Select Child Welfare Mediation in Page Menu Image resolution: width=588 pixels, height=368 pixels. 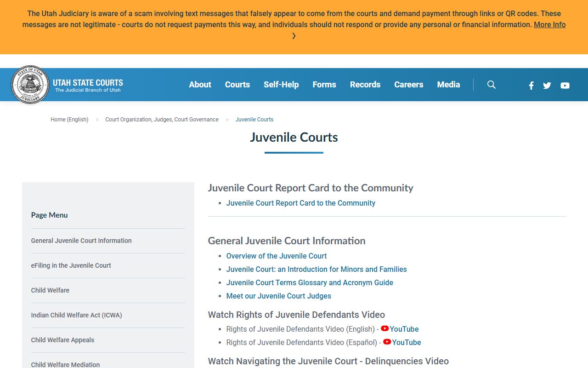(x=65, y=364)
